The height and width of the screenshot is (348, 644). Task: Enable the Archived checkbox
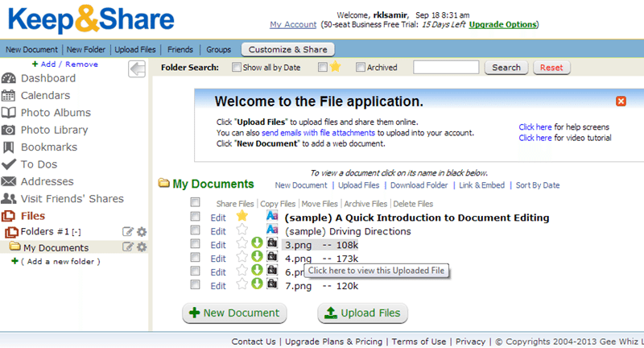(360, 67)
